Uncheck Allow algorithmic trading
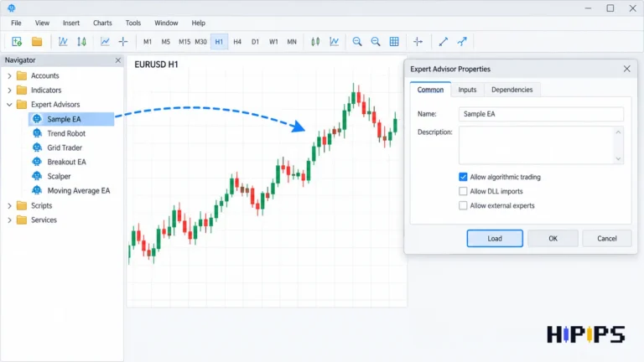644x362 pixels. 463,177
